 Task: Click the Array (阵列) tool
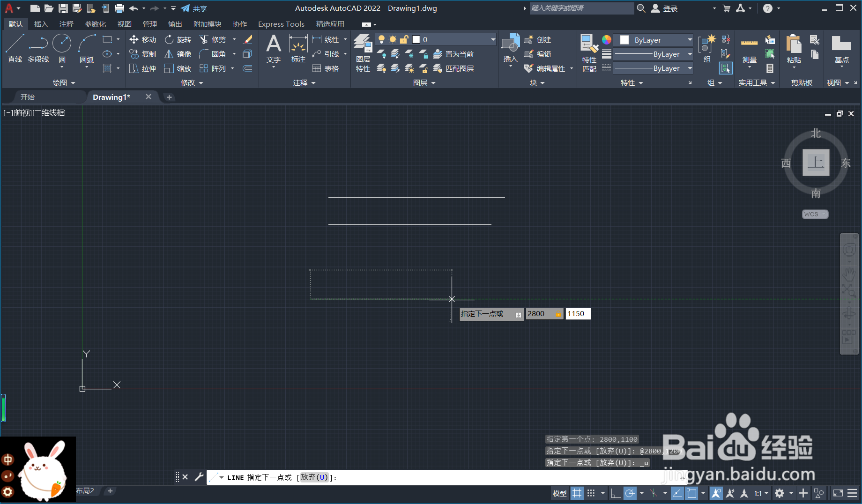point(213,69)
